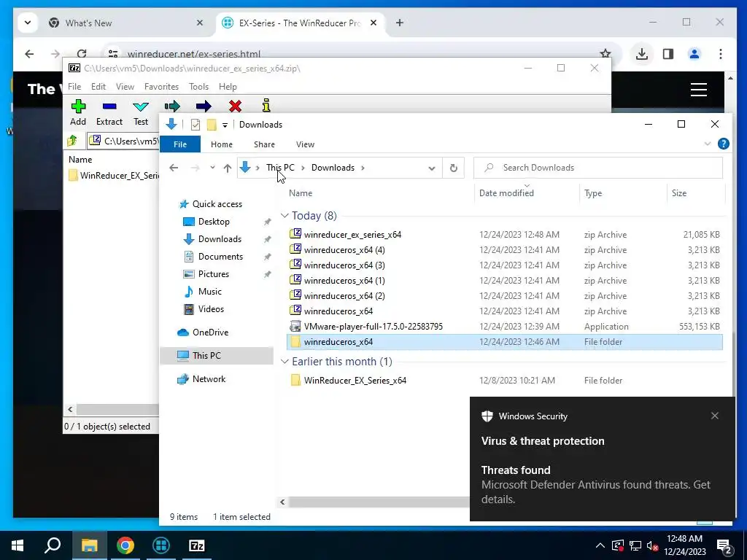Click the Search Downloads field
This screenshot has height=560, width=747.
(x=598, y=168)
